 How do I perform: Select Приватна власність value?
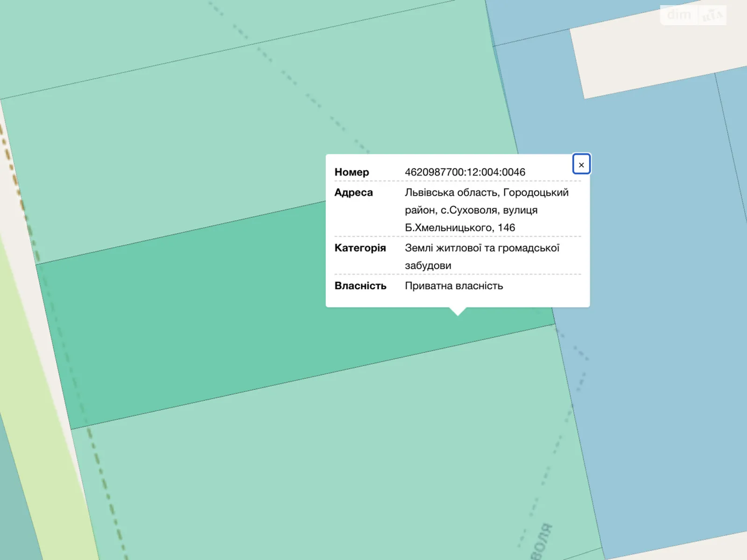(454, 286)
